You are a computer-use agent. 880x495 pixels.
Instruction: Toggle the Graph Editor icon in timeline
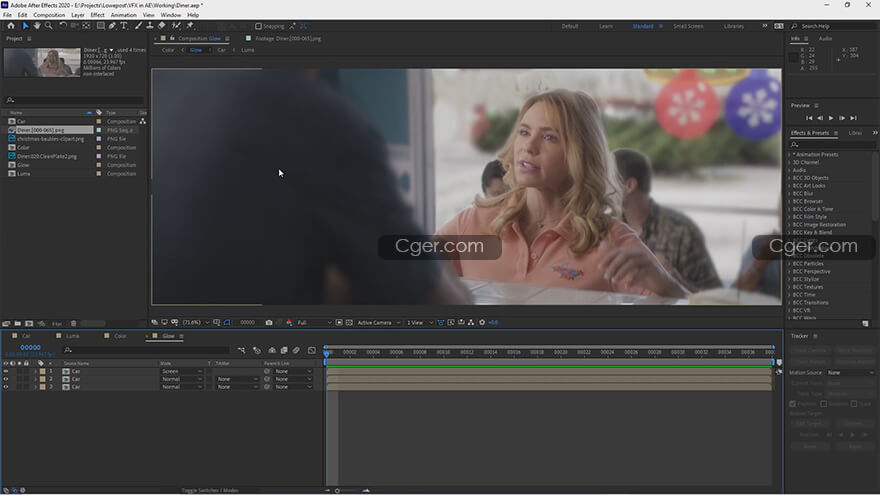[x=312, y=350]
